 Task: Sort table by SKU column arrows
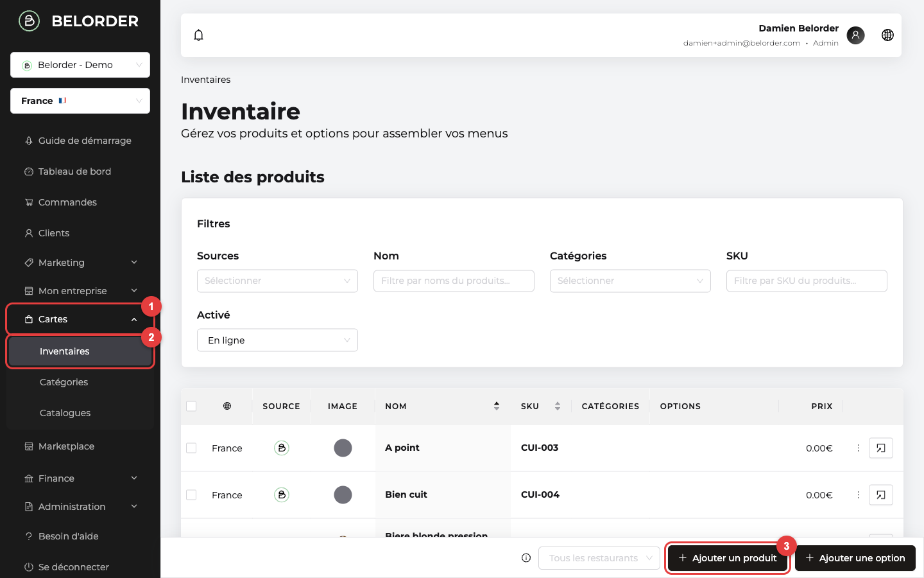pyautogui.click(x=558, y=406)
